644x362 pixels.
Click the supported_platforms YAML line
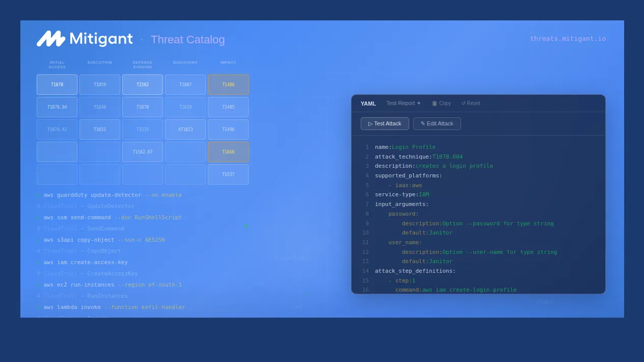[409, 175]
